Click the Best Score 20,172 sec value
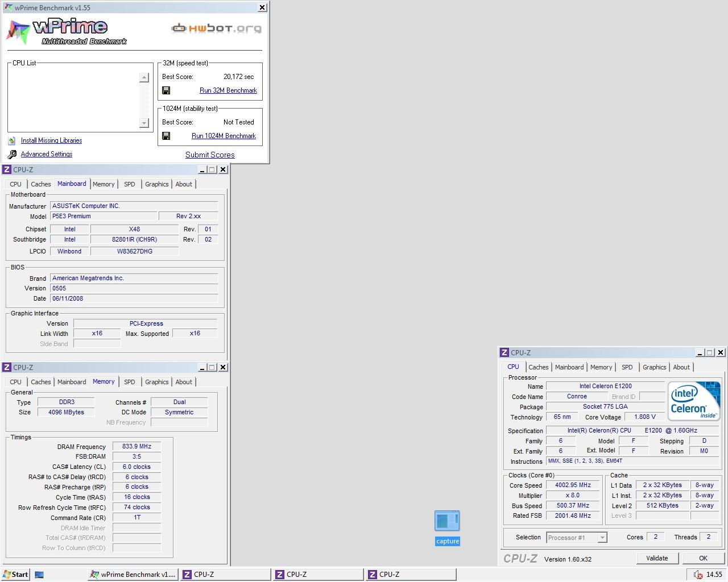The image size is (728, 582). pos(239,77)
